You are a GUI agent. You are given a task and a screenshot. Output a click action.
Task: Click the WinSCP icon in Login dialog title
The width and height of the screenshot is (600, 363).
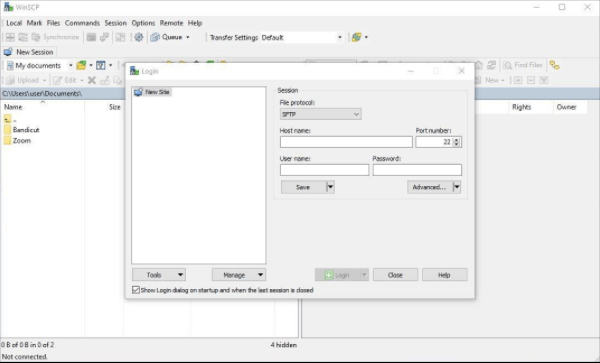134,71
